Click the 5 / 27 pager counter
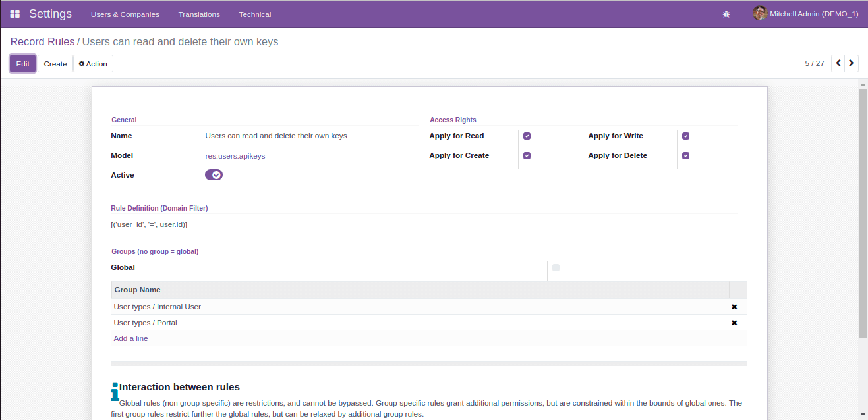Image resolution: width=868 pixels, height=420 pixels. (x=815, y=63)
